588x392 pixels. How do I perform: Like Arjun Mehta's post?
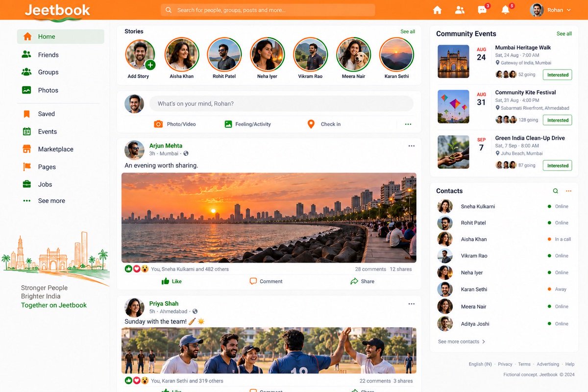[171, 281]
